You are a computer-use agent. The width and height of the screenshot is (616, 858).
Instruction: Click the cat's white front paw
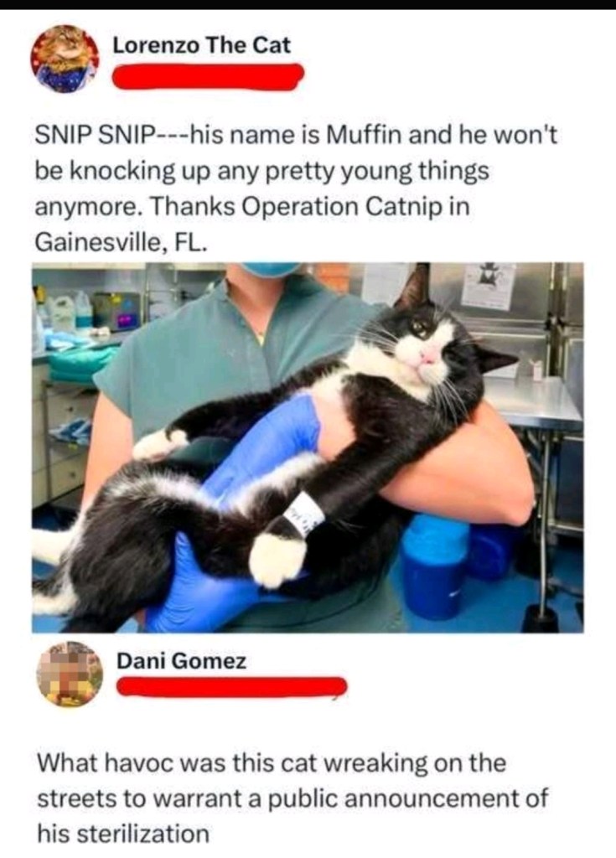[277, 558]
